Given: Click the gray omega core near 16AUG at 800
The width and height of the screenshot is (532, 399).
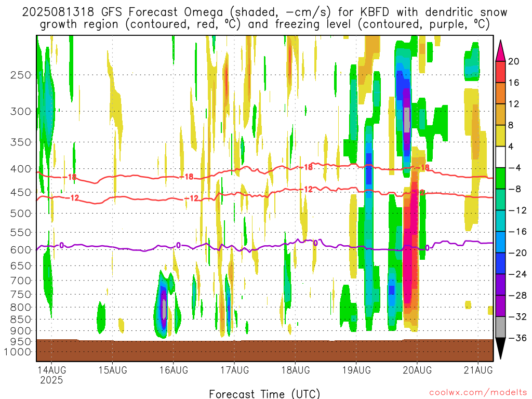Looking at the screenshot, I should [164, 310].
